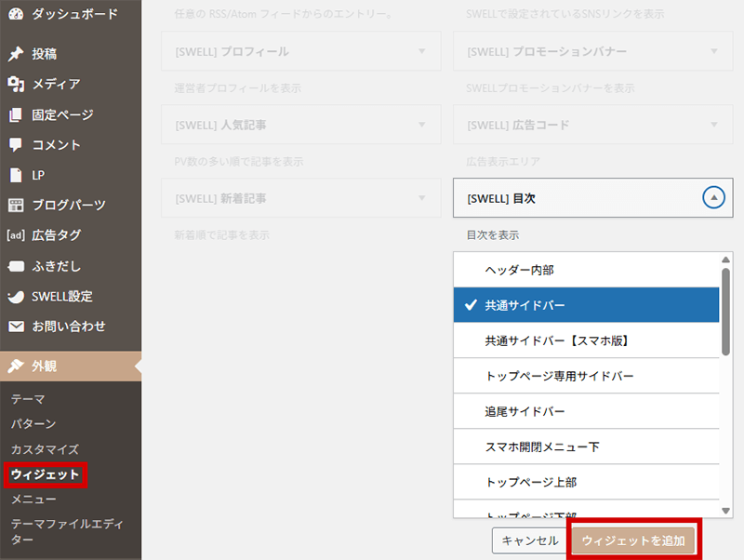Expand the [SWELL] プロフィール widget

[x=421, y=51]
